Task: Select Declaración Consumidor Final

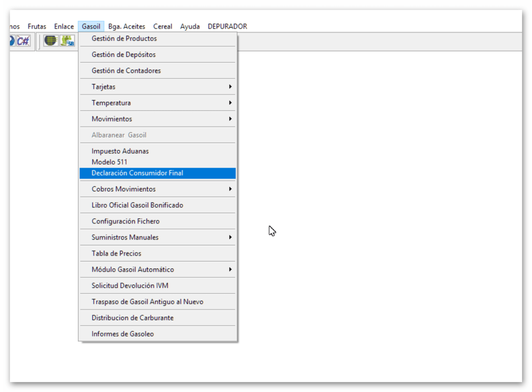Action: point(137,173)
